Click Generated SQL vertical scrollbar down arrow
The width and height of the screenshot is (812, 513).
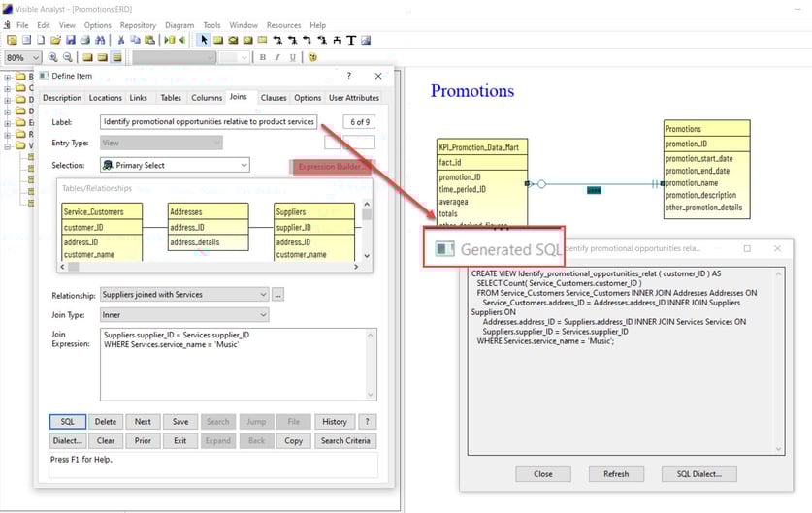pyautogui.click(x=778, y=449)
